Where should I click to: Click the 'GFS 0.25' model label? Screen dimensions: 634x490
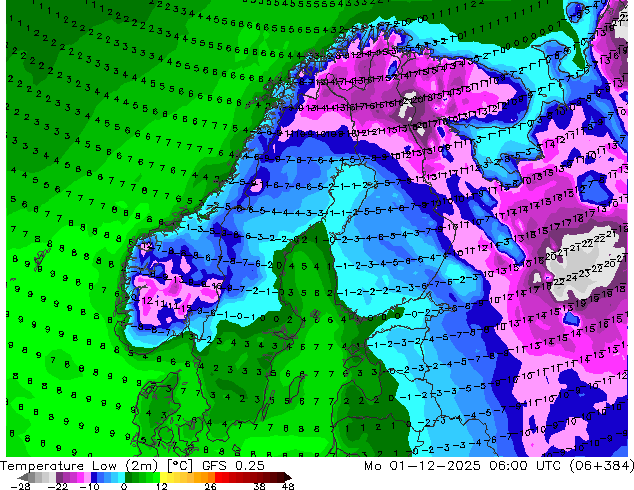233,466
